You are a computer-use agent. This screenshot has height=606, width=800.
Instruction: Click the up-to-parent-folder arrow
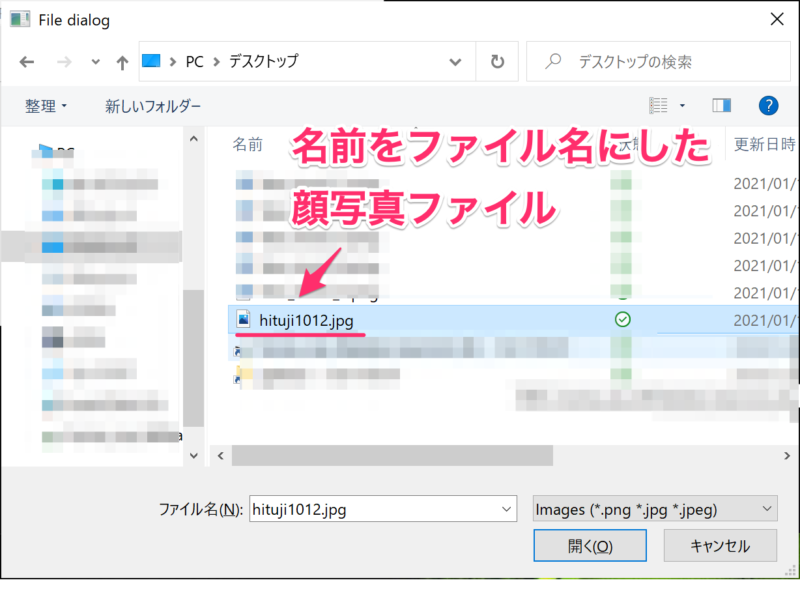121,61
